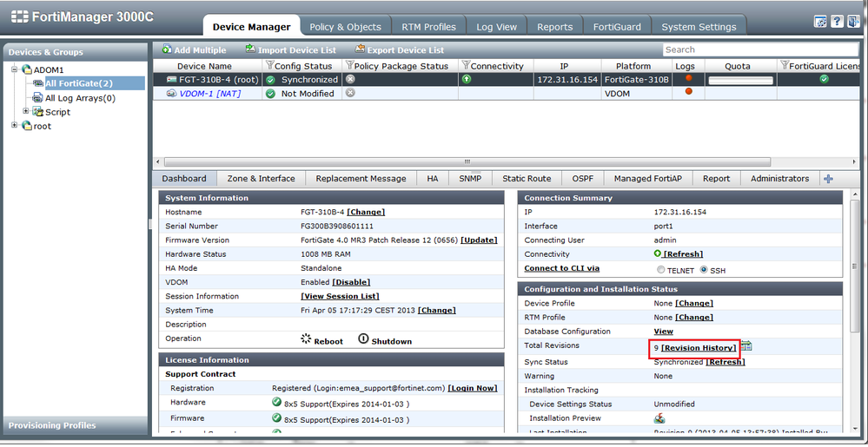Click the device list horizontal scrollbar
The image size is (868, 447).
[467, 162]
